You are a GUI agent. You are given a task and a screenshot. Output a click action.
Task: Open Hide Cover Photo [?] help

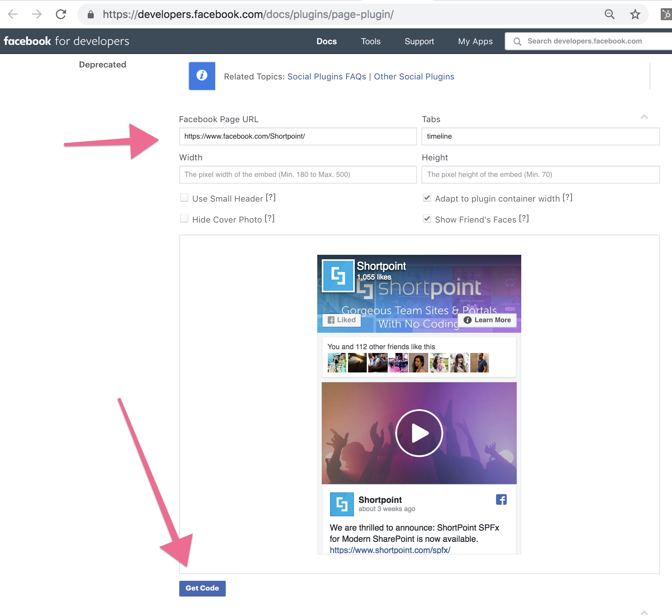click(x=270, y=218)
